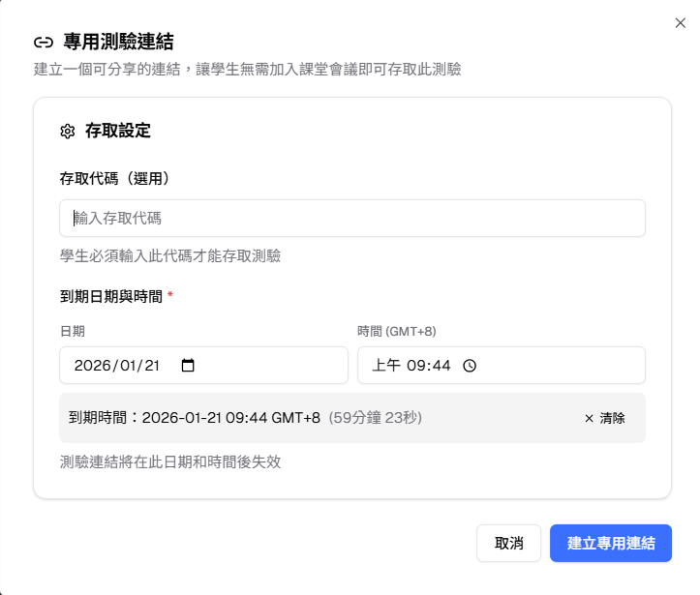Click the 到期日期與時間 label
This screenshot has height=595, width=700.
111,296
